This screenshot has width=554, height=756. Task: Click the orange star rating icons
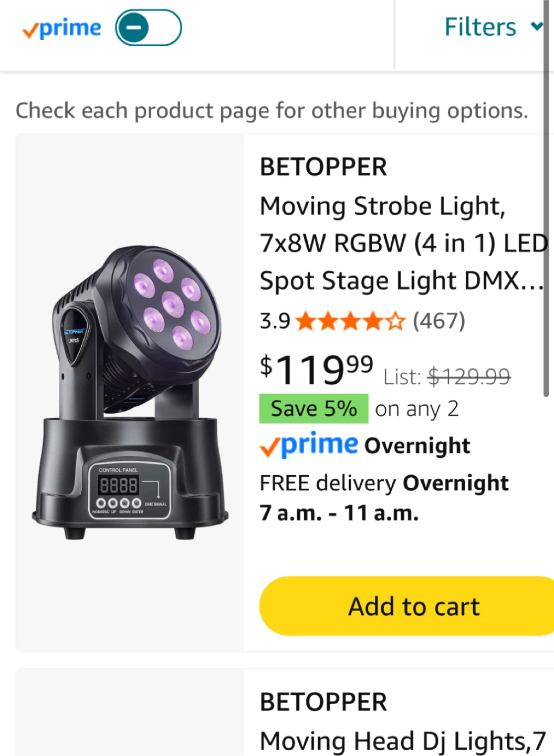pyautogui.click(x=350, y=321)
